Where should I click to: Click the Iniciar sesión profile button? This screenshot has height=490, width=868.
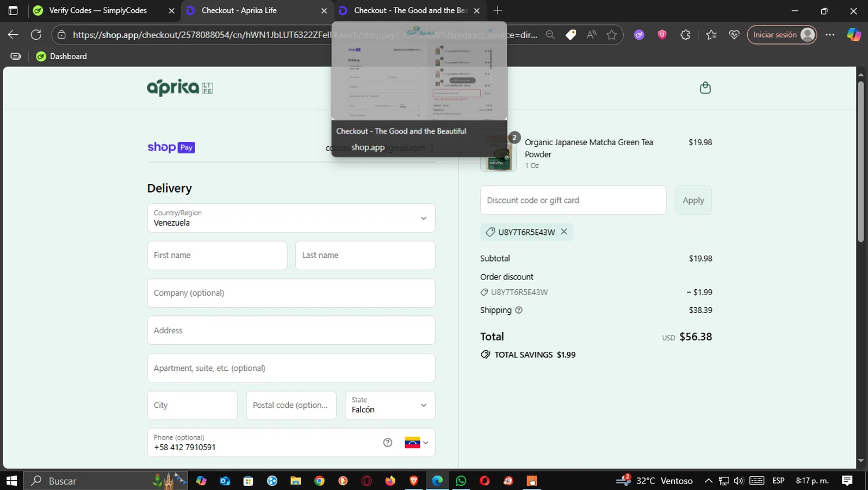(782, 35)
